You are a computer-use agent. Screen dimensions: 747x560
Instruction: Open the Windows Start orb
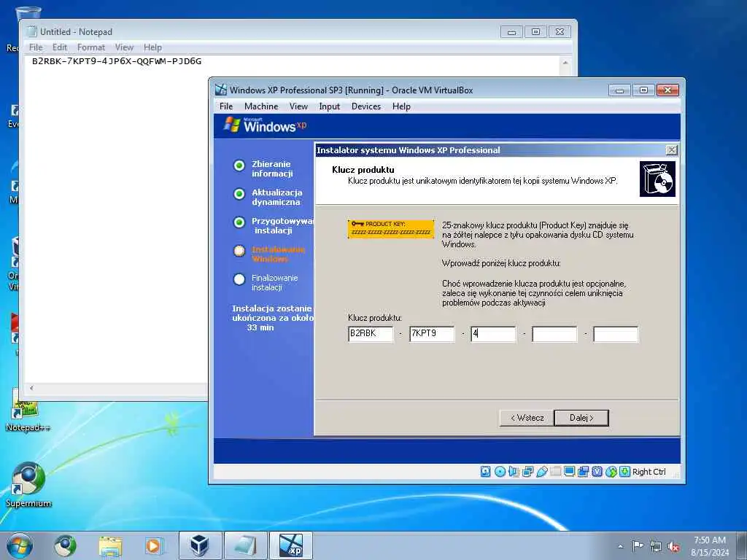click(20, 545)
